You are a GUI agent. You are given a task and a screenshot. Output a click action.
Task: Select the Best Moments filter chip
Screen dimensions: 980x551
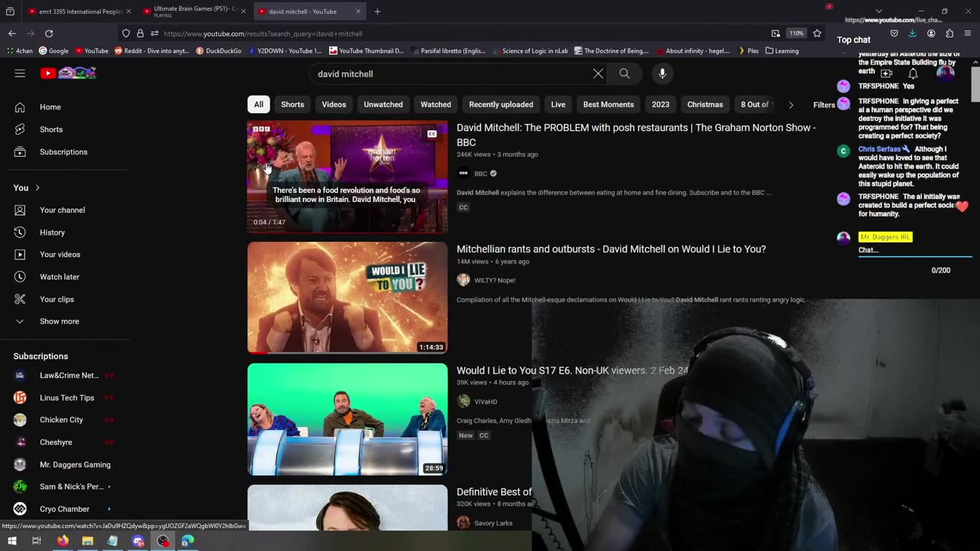click(x=609, y=104)
